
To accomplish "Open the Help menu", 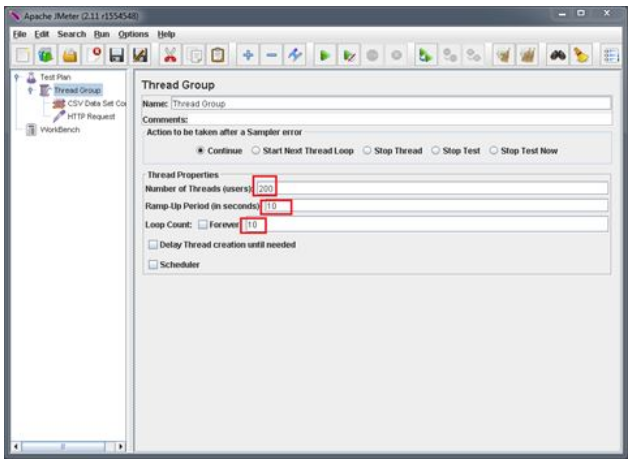I will [166, 34].
